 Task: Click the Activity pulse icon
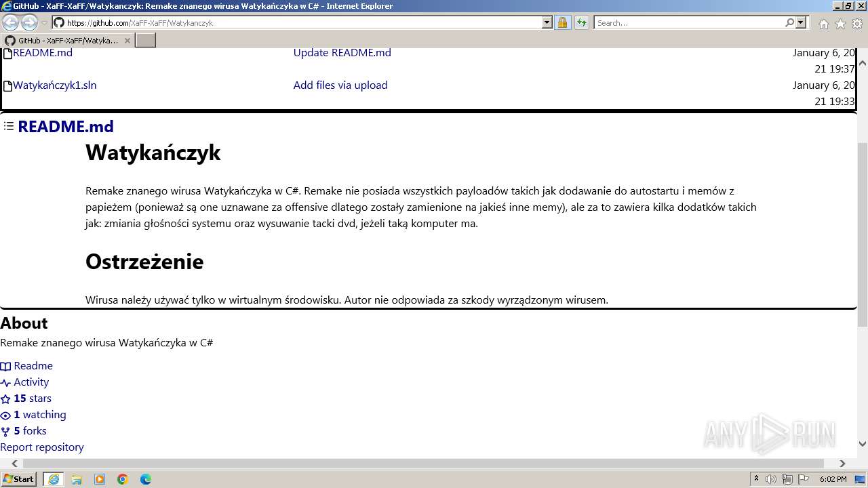pos(5,383)
